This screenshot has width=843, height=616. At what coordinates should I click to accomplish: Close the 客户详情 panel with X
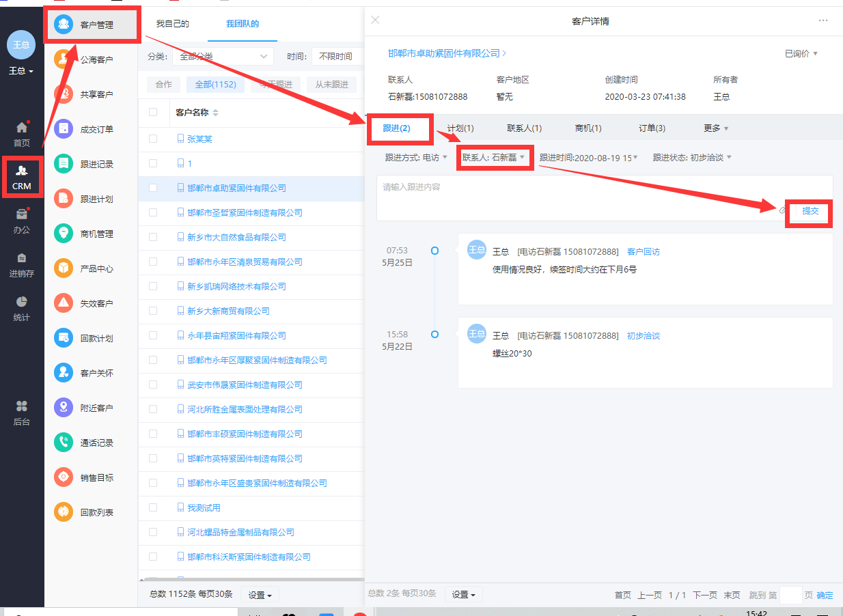click(x=375, y=20)
